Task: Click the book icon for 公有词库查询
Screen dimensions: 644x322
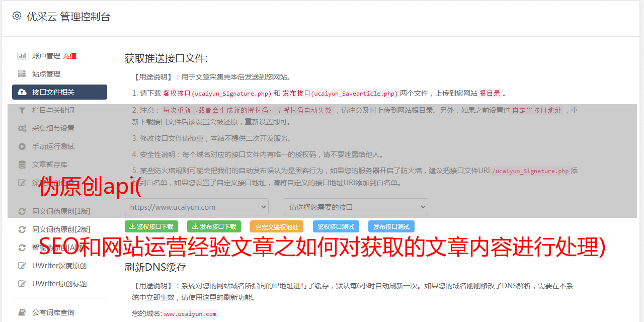Action: (x=22, y=312)
